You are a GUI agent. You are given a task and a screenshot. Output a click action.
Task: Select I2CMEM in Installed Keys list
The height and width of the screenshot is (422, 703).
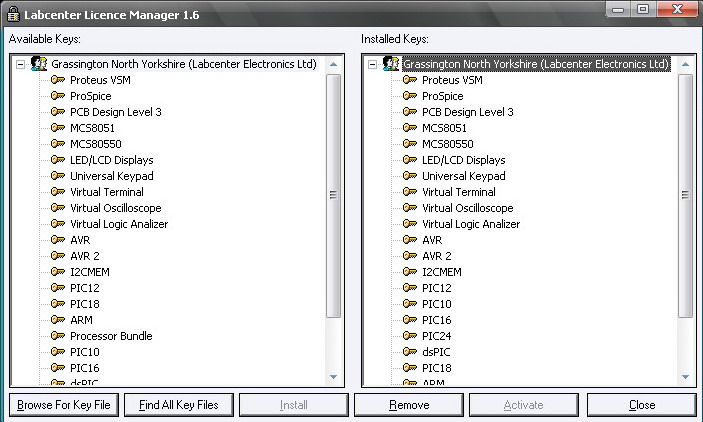coord(442,272)
